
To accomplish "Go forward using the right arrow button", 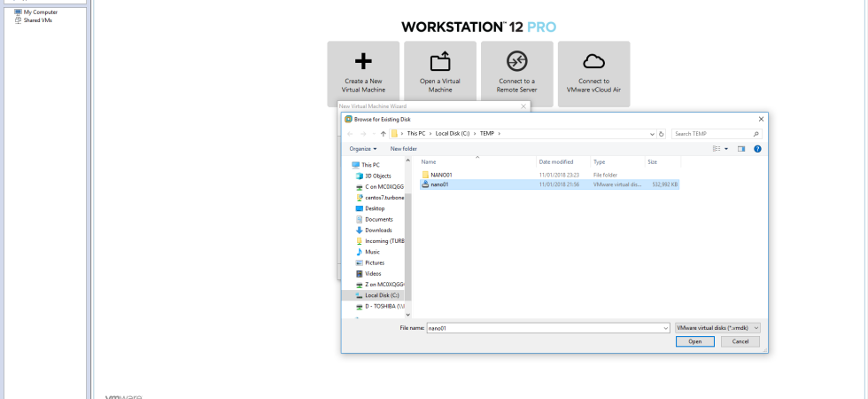I will [363, 134].
